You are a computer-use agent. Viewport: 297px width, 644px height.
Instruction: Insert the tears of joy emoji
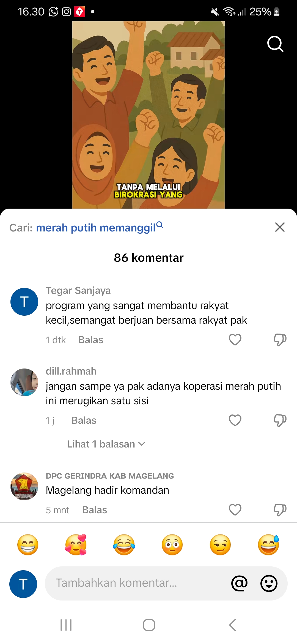124,545
